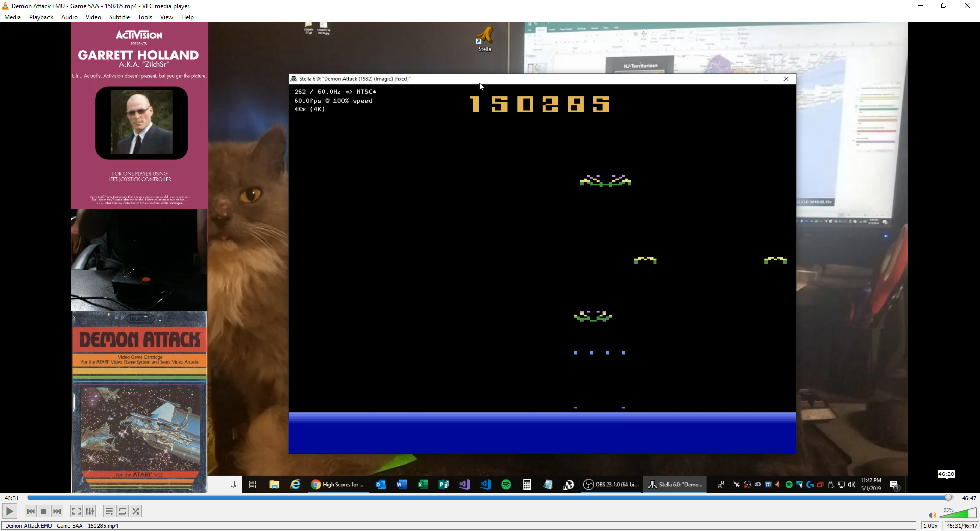Click Publisher icon in the video taskbar

click(444, 485)
